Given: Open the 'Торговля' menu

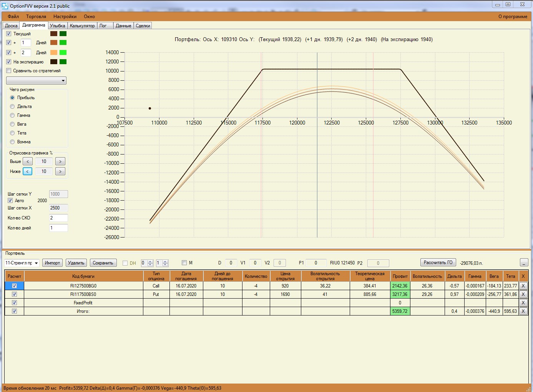Looking at the screenshot, I should 36,17.
